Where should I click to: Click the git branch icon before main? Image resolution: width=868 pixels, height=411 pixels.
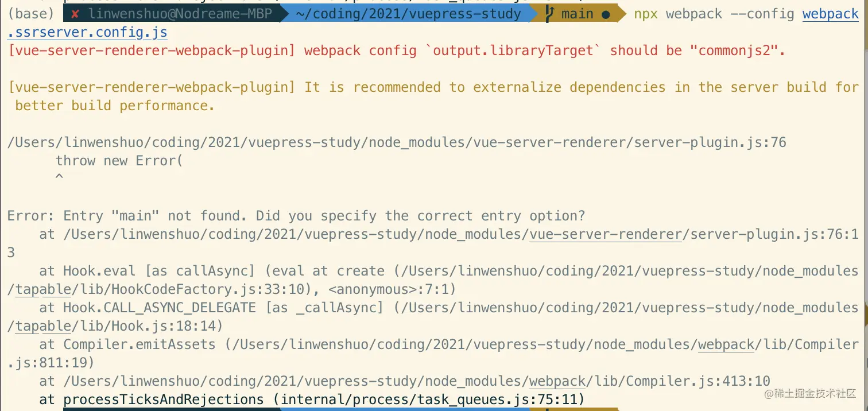pos(549,14)
